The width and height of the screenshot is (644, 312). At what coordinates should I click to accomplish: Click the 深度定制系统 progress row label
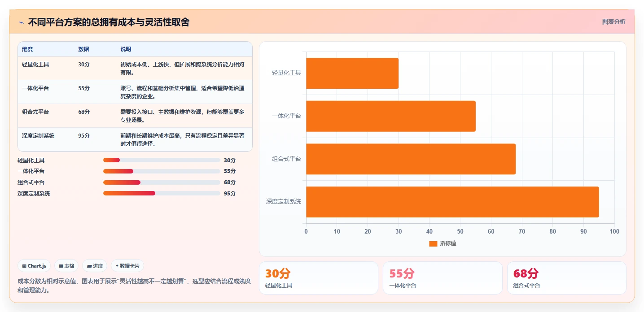[34, 193]
